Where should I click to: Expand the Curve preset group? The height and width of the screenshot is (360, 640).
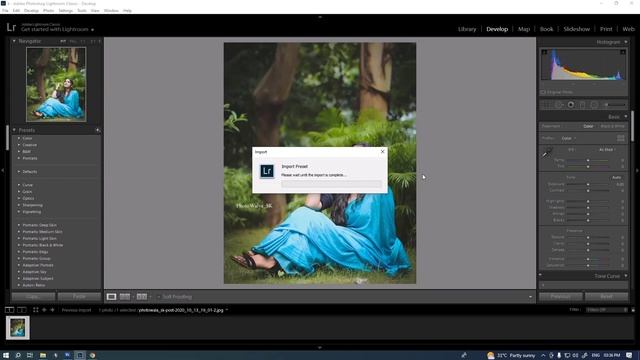pos(19,185)
